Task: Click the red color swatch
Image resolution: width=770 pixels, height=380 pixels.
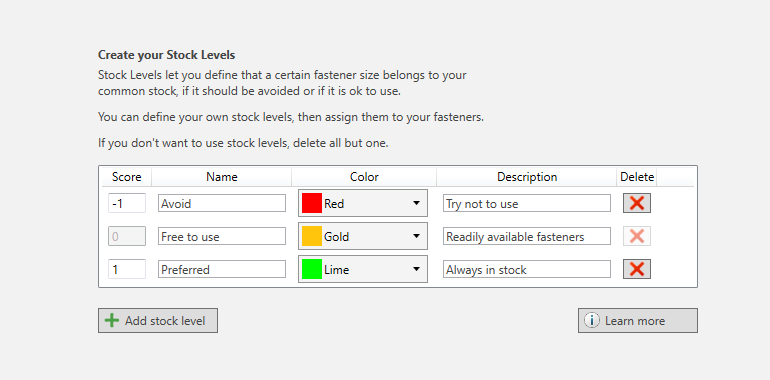Action: (x=312, y=203)
